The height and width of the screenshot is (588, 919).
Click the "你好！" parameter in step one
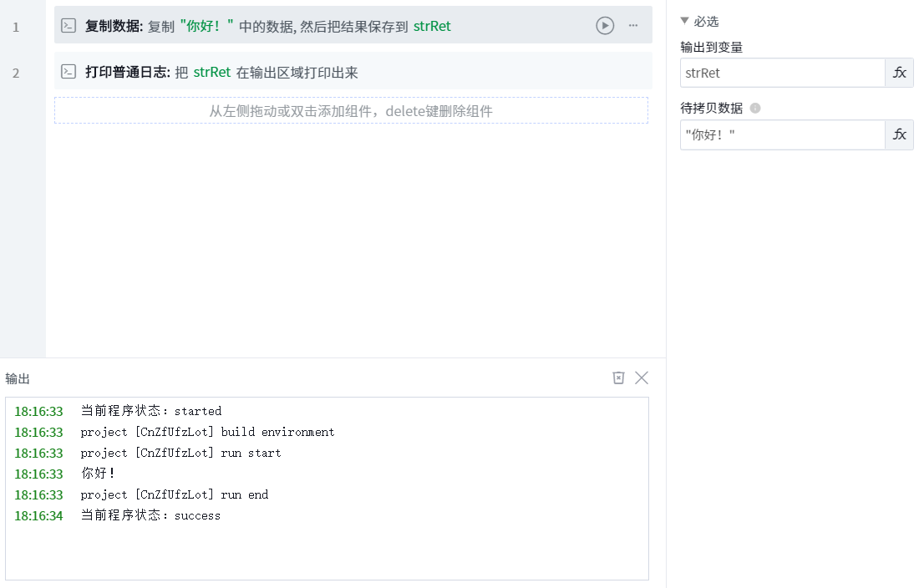coord(206,27)
